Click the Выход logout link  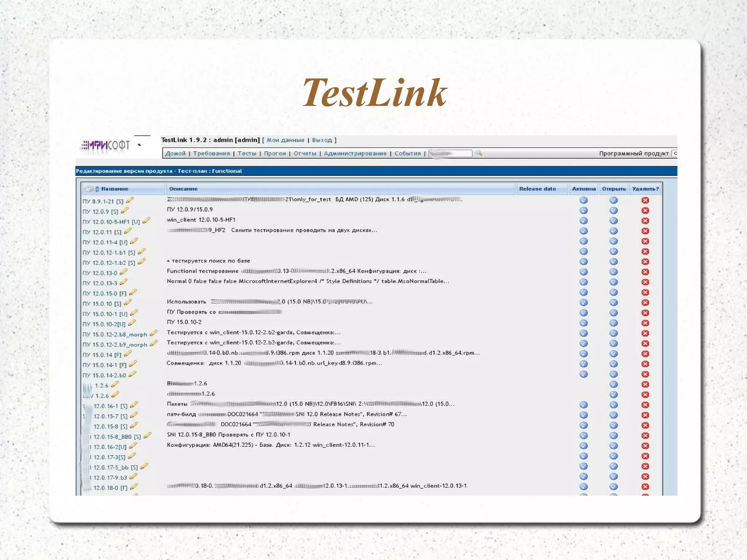click(x=322, y=140)
